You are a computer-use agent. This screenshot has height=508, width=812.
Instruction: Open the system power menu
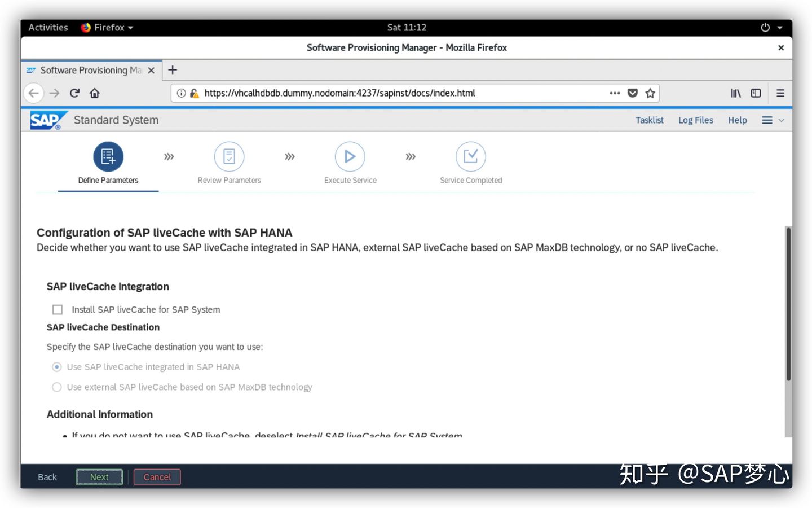click(765, 27)
